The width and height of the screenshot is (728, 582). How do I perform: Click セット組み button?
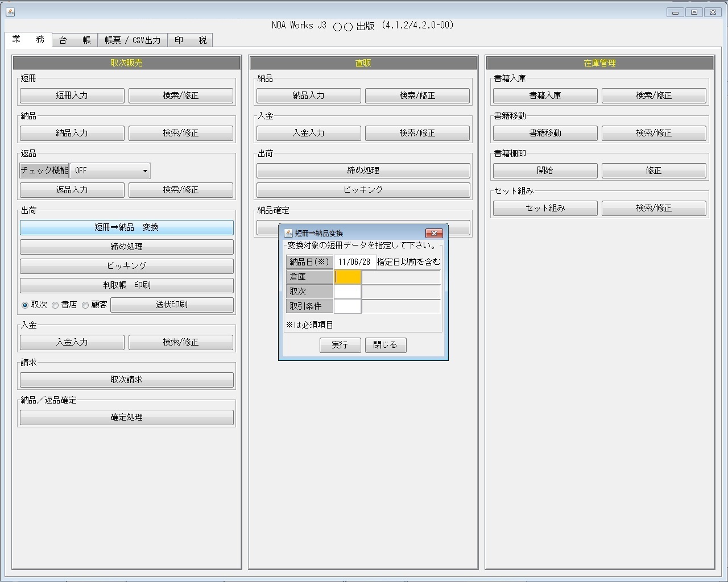[545, 208]
